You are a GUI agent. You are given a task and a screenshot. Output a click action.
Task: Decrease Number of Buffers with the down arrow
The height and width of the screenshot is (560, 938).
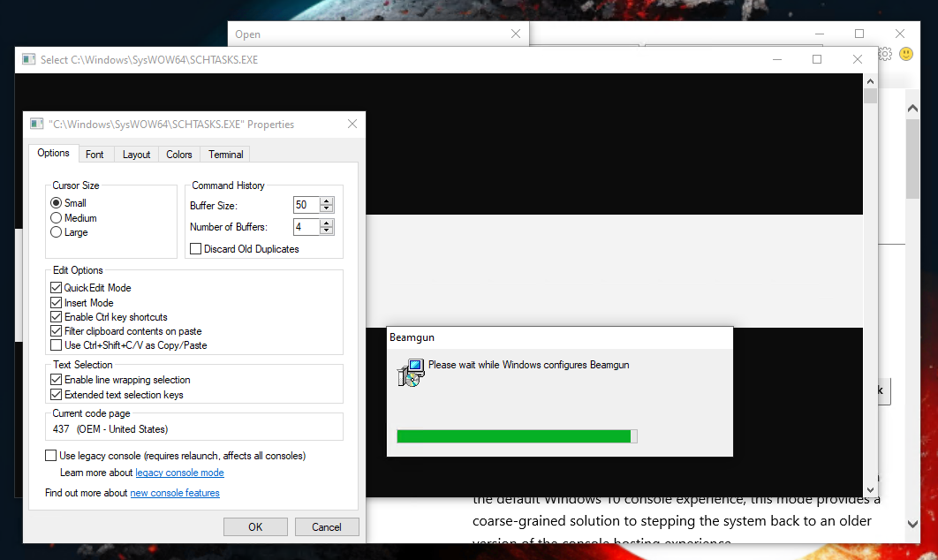pos(327,231)
